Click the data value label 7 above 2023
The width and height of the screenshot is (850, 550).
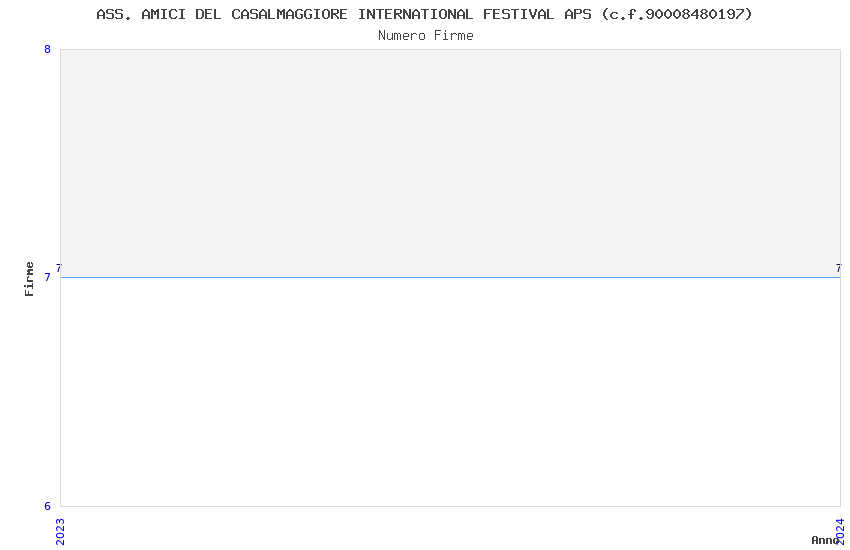(x=59, y=268)
